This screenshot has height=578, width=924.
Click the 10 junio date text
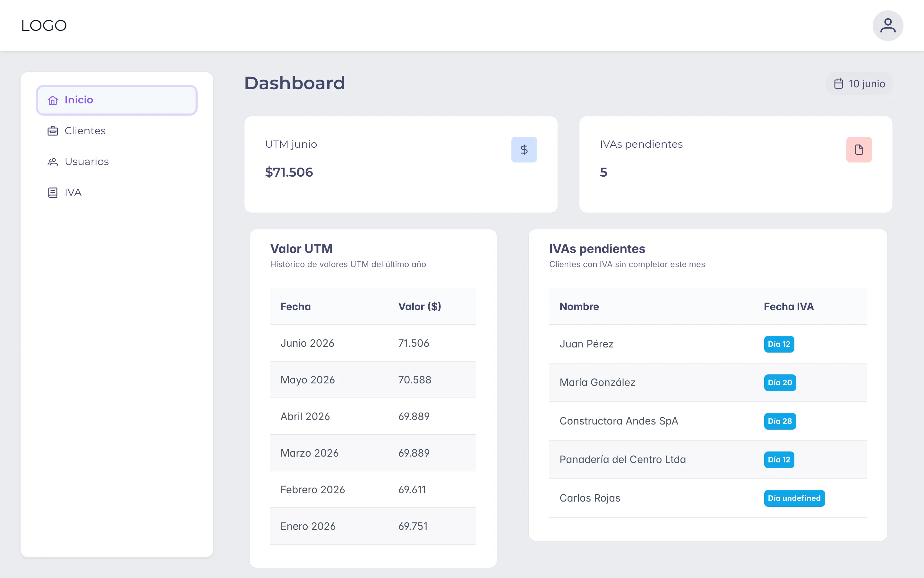click(x=867, y=84)
